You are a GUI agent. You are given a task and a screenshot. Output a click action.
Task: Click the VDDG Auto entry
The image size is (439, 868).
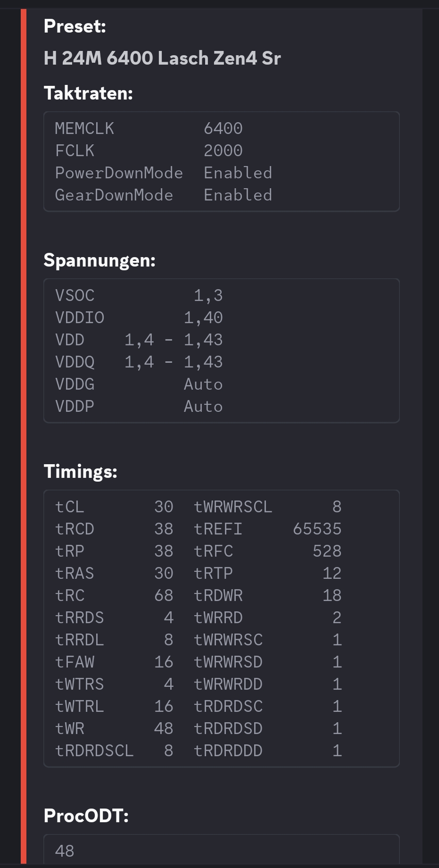click(x=139, y=384)
